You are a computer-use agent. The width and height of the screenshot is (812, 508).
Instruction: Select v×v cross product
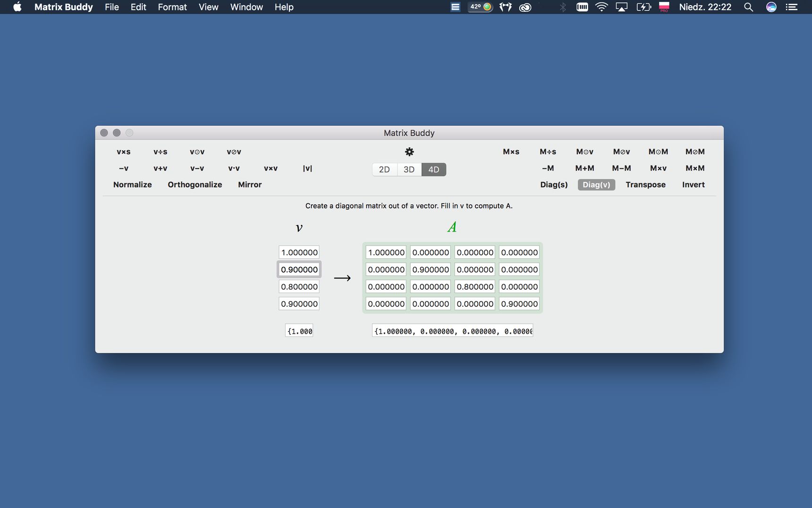coord(271,168)
